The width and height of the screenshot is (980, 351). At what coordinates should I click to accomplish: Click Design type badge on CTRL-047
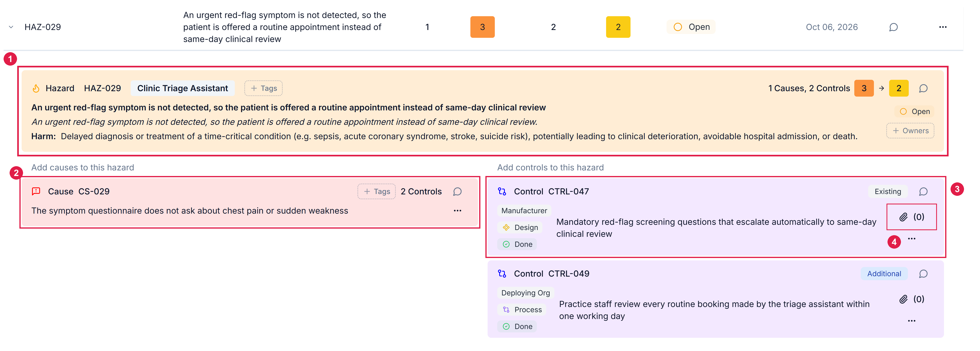[x=520, y=227]
